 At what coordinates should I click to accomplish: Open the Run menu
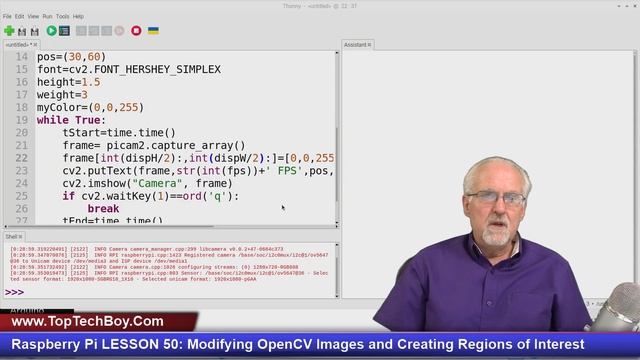(x=47, y=16)
